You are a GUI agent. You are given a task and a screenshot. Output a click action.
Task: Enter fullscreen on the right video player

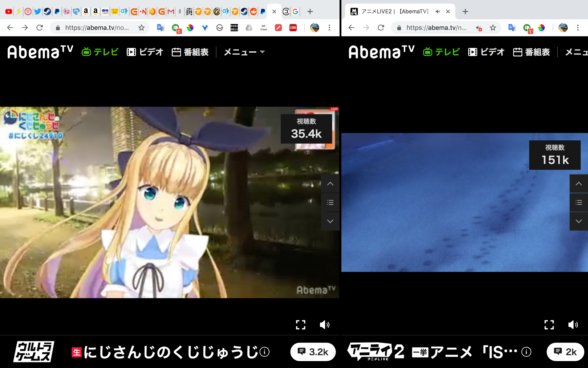point(549,325)
